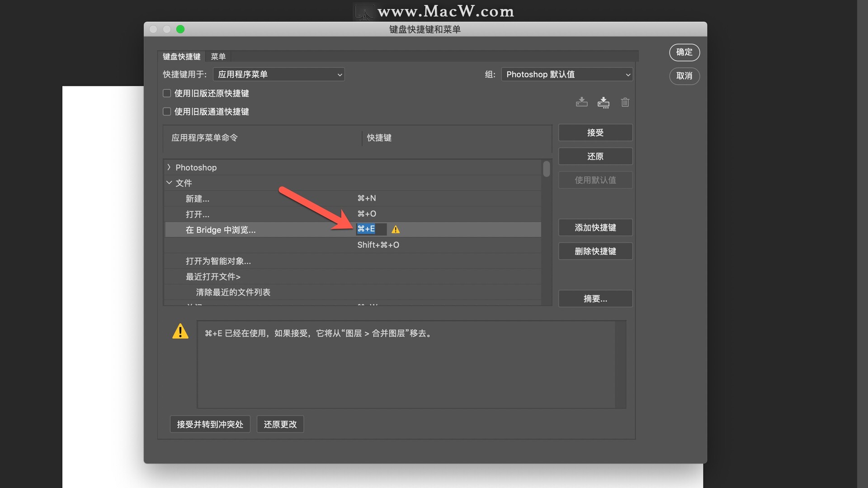The height and width of the screenshot is (488, 868).
Task: Click the 删除快捷键 button
Action: tap(595, 250)
